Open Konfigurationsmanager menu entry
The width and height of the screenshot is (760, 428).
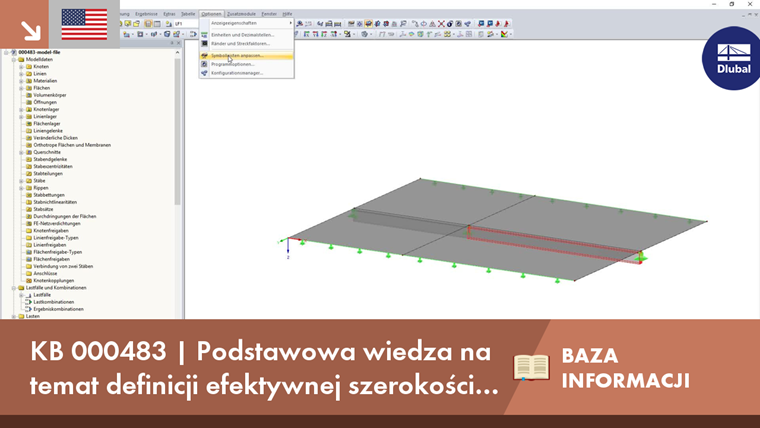246,73
